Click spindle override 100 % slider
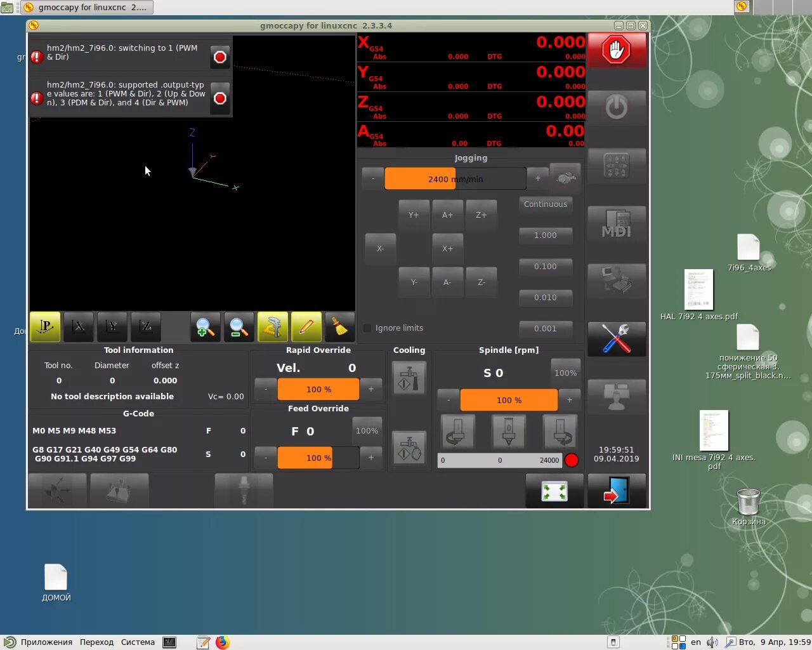 (x=509, y=401)
